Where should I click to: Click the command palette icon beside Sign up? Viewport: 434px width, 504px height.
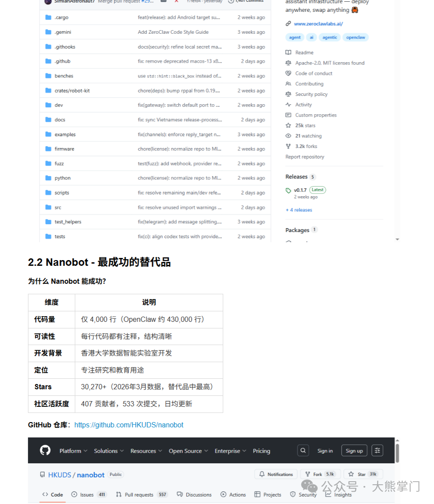pos(377,450)
